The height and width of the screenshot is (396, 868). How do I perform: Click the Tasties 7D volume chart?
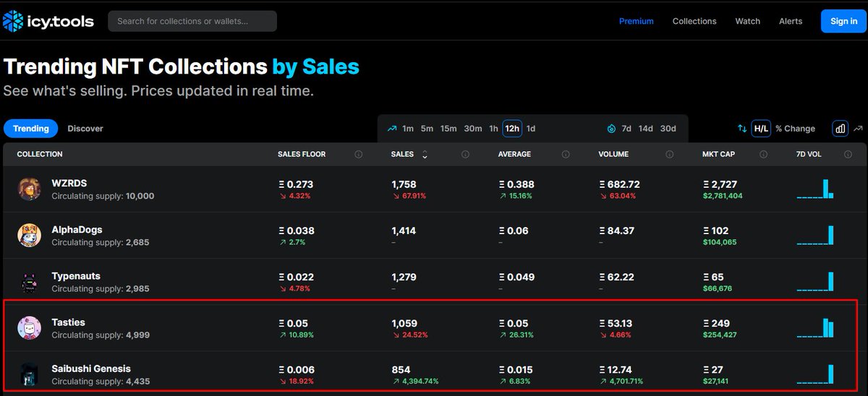pos(815,328)
